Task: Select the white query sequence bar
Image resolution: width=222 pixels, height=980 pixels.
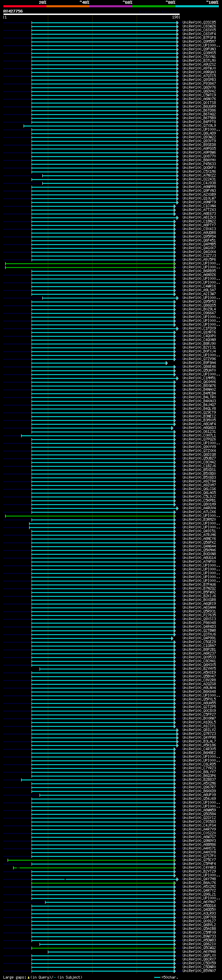Action: click(92, 15)
